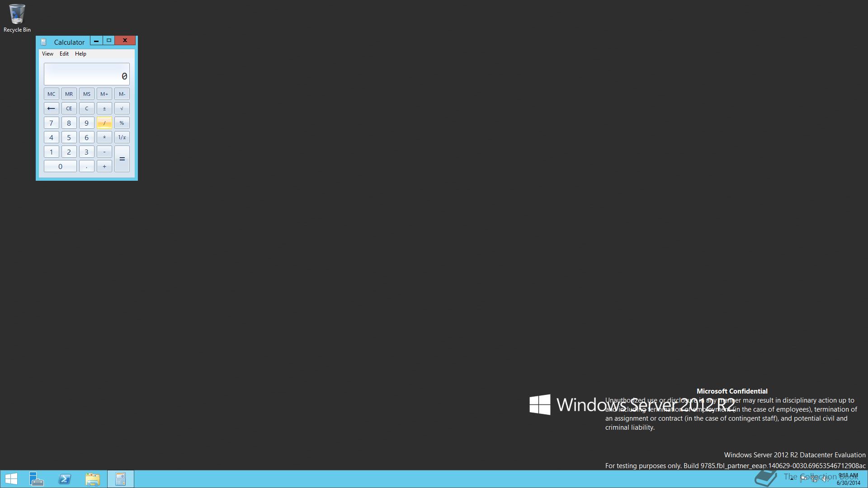Click digit 5 on the keypad

tap(69, 137)
